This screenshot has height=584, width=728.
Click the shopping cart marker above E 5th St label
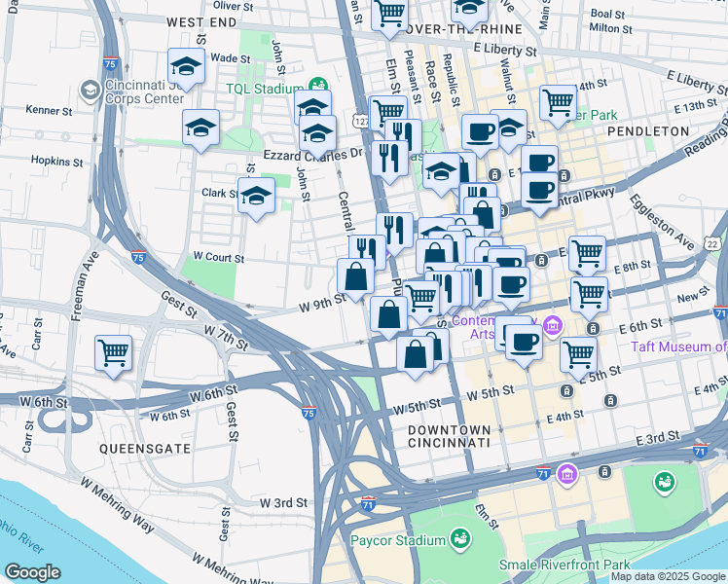tap(578, 356)
